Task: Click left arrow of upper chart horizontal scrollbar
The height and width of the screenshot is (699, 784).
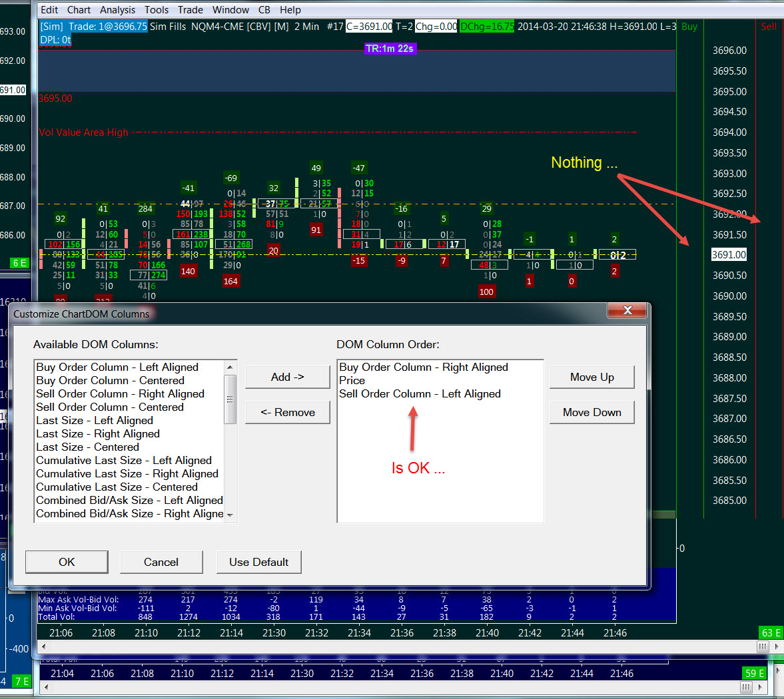Action: 43,646
